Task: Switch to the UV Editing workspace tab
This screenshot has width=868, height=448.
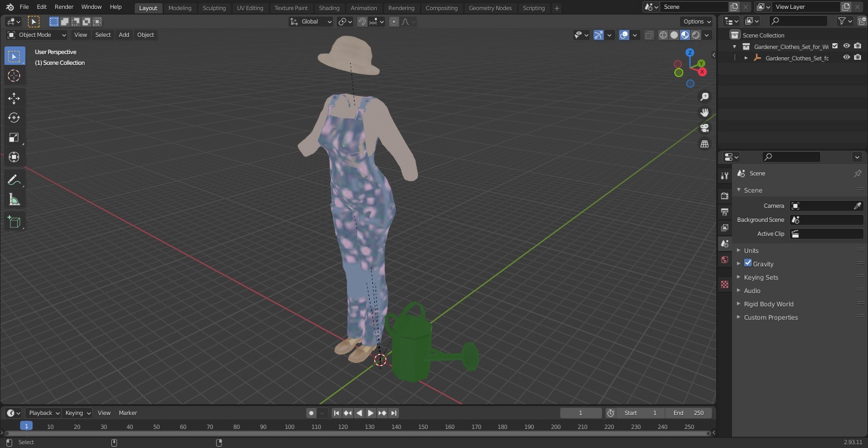Action: click(x=250, y=8)
